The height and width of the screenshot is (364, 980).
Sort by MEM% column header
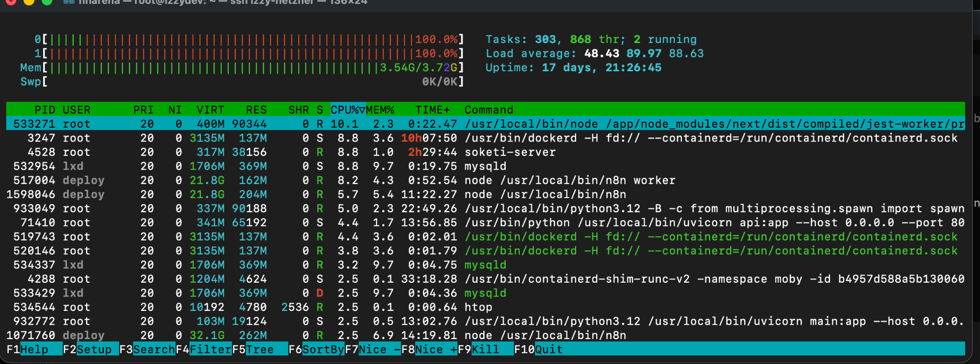click(380, 110)
